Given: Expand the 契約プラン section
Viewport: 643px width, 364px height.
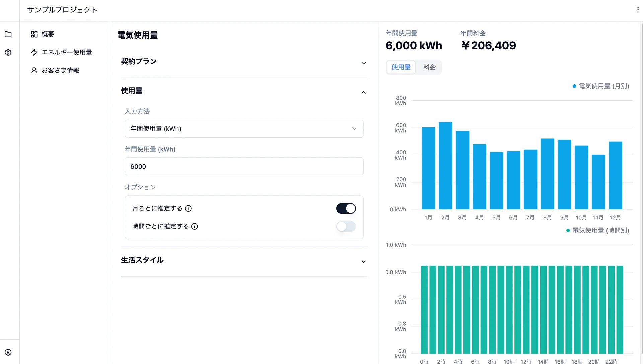Looking at the screenshot, I should click(244, 62).
